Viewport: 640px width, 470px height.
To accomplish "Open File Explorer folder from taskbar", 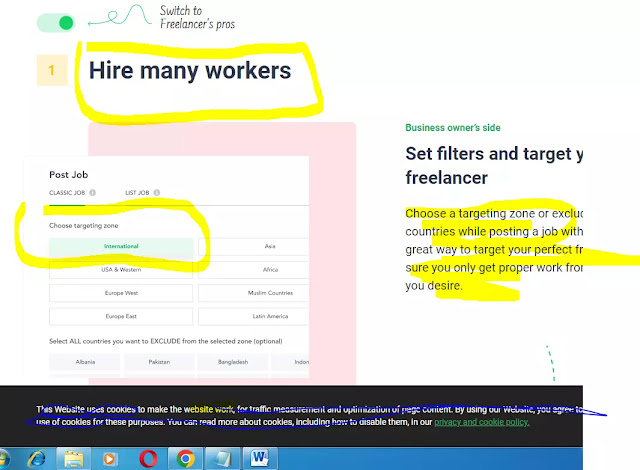I will tap(74, 459).
